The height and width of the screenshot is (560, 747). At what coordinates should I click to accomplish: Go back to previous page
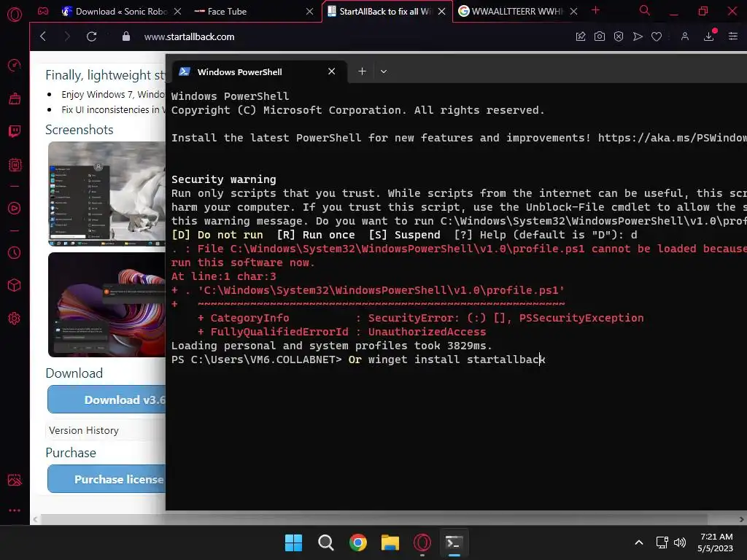pos(43,36)
